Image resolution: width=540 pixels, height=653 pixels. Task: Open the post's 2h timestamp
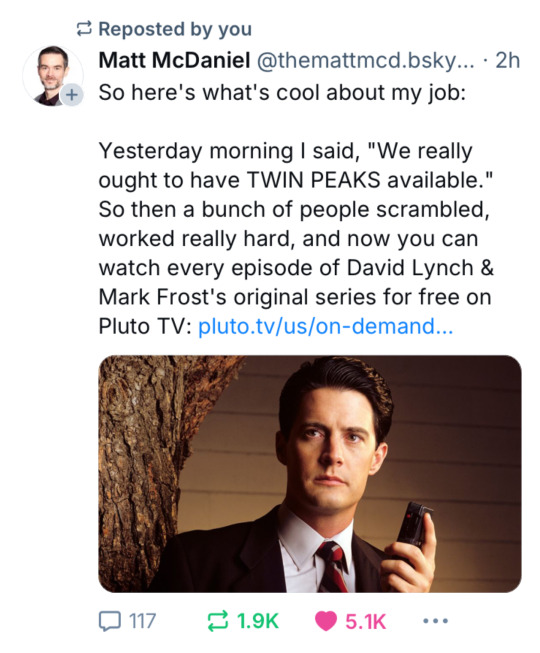click(508, 61)
